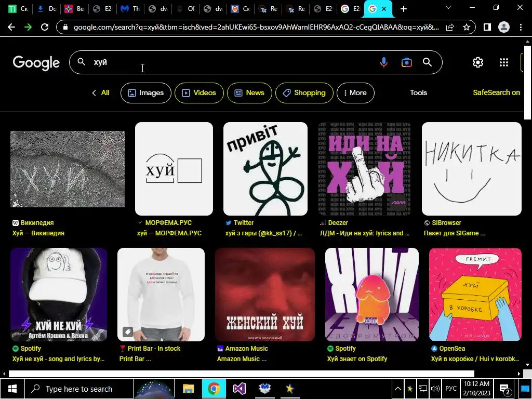Open Chrome profile avatar
This screenshot has height=399, width=532.
504,27
